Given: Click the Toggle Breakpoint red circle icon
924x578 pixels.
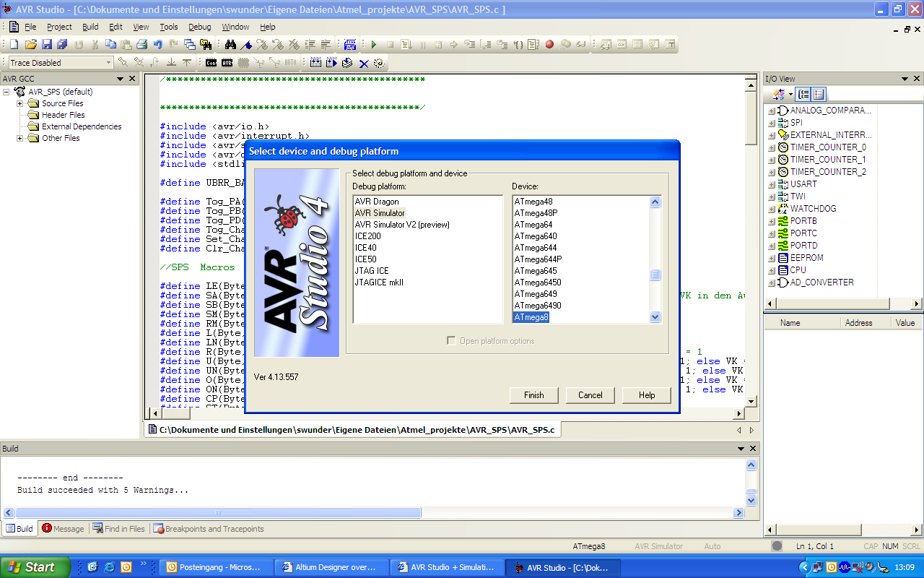Looking at the screenshot, I should click(x=549, y=44).
